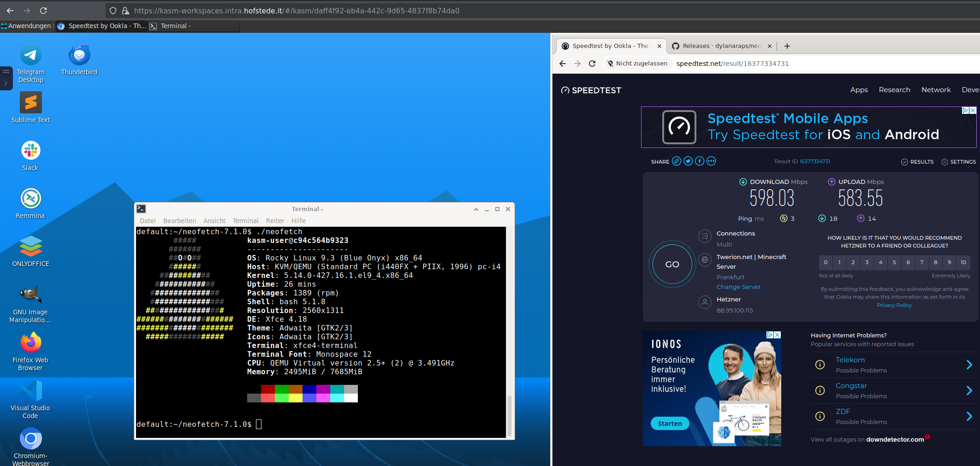Image resolution: width=980 pixels, height=466 pixels.
Task: Click the Change Server link
Action: tap(738, 287)
